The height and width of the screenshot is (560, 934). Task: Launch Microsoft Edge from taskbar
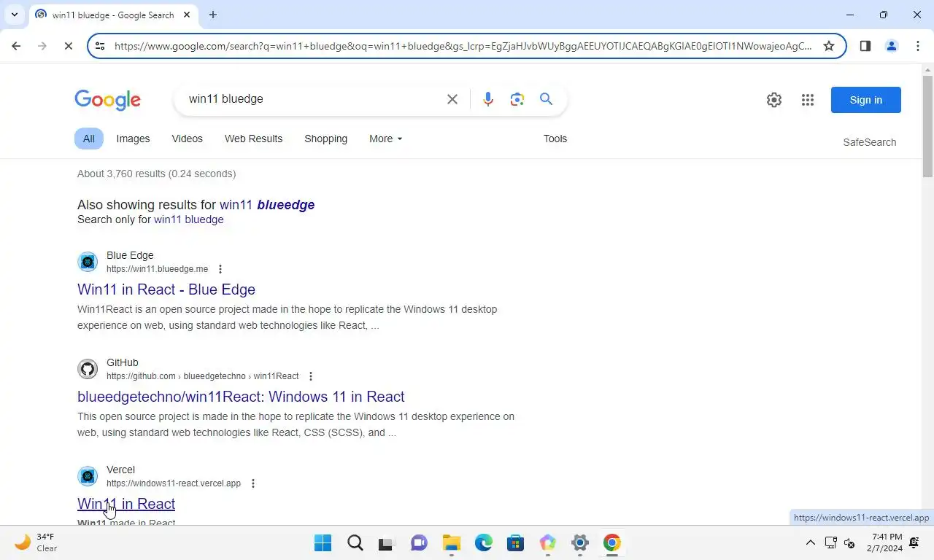[484, 542]
